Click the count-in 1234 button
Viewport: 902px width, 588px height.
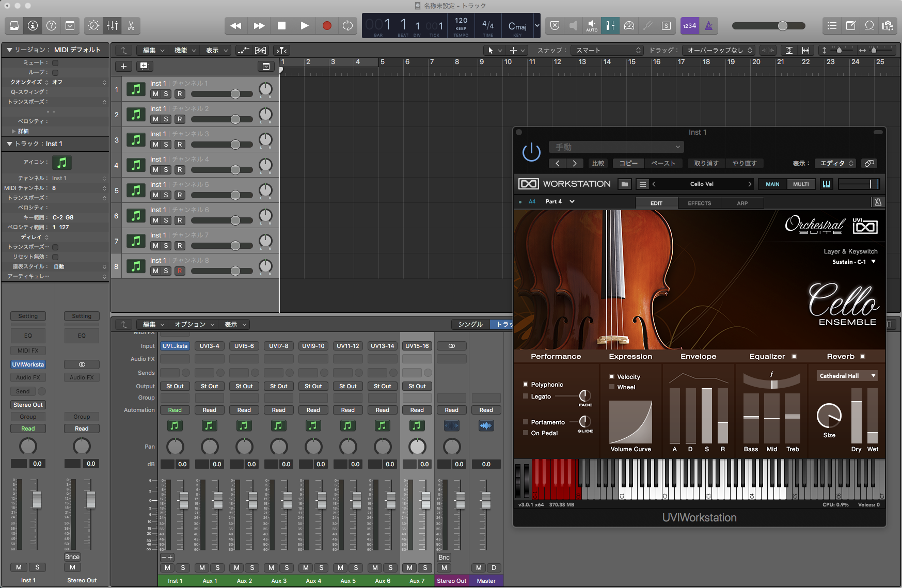(x=689, y=25)
